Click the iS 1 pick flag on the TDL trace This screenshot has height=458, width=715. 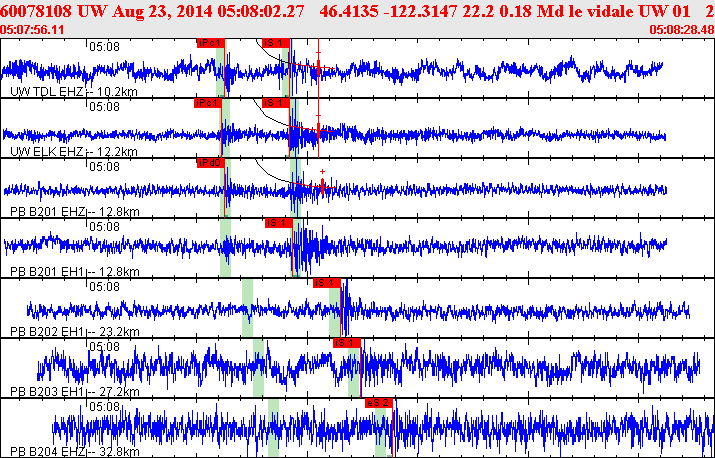pyautogui.click(x=276, y=43)
